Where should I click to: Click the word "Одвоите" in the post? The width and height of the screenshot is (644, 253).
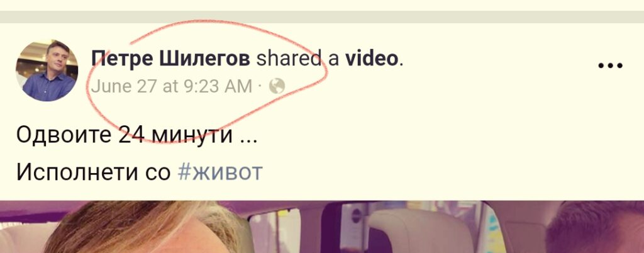(x=64, y=134)
